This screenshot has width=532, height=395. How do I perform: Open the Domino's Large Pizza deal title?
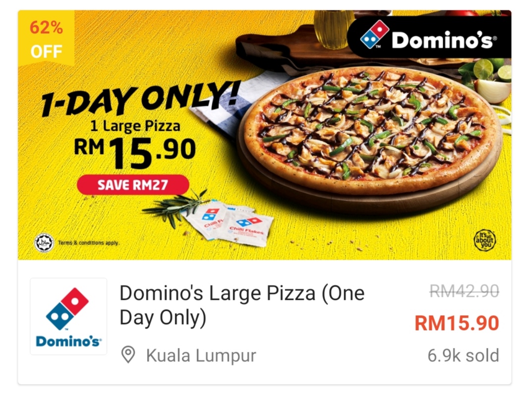pos(242,305)
